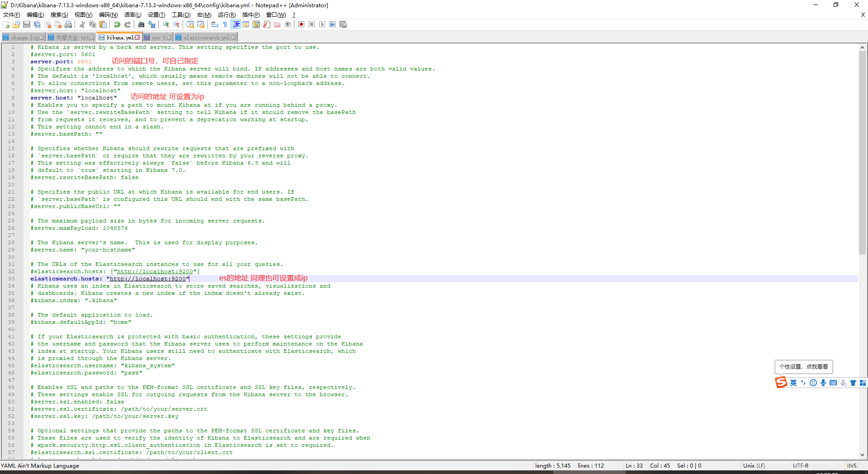Click the Zoom Out magnifier icon
Viewport: 868px width, 474px height.
click(176, 24)
